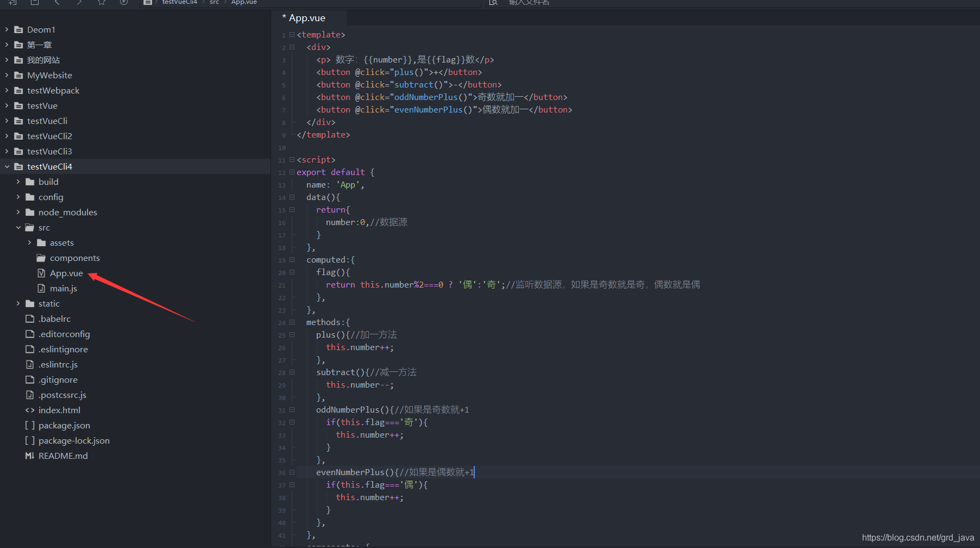
Task: Expand the testVueCli project chevron
Action: click(x=7, y=121)
